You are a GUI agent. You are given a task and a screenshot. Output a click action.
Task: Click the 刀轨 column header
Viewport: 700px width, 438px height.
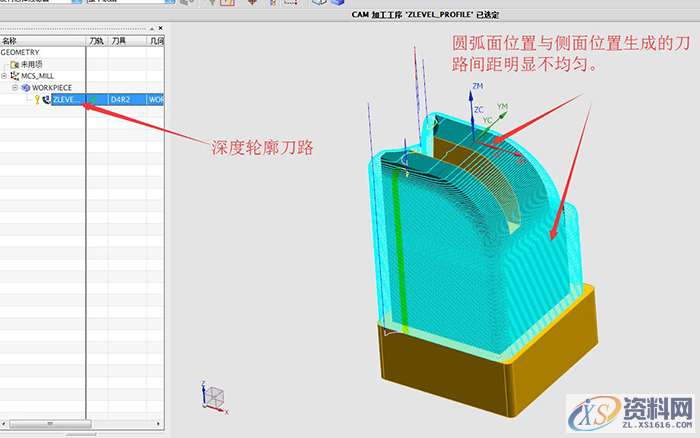pyautogui.click(x=96, y=41)
